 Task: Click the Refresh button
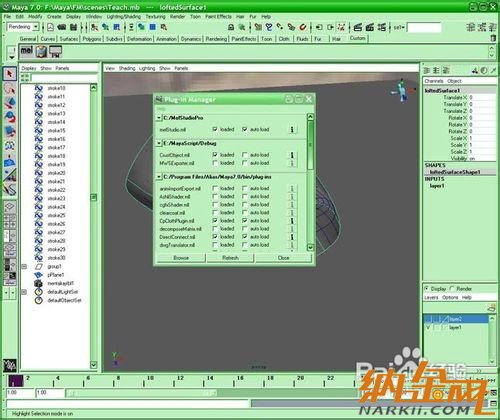click(x=230, y=258)
